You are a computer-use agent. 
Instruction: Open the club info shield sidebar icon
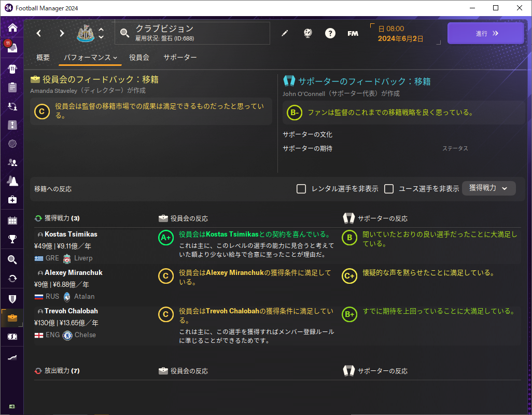coord(12,299)
